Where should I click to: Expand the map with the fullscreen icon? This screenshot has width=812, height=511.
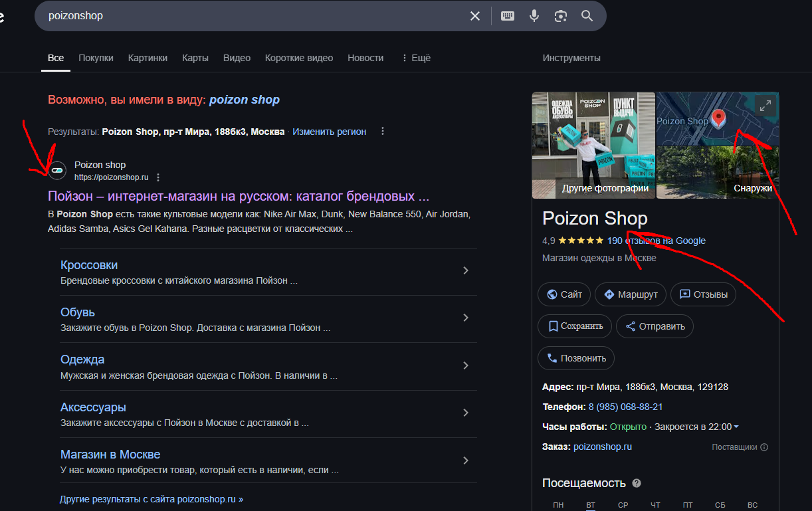pyautogui.click(x=765, y=105)
